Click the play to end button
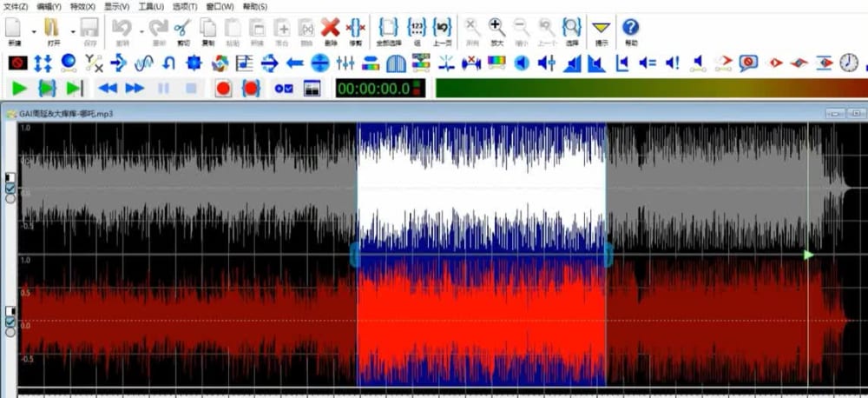This screenshot has height=398, width=868. (75, 88)
